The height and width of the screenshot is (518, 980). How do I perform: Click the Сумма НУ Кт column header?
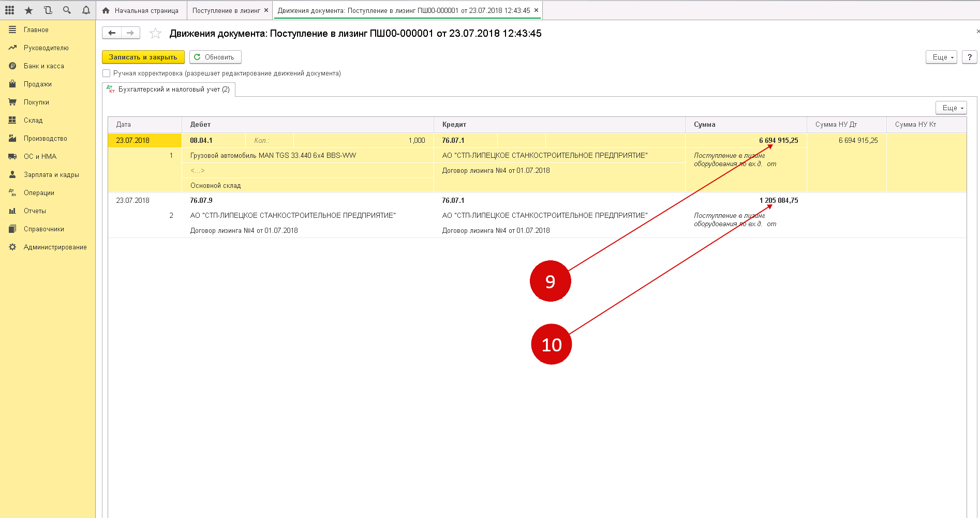[927, 124]
